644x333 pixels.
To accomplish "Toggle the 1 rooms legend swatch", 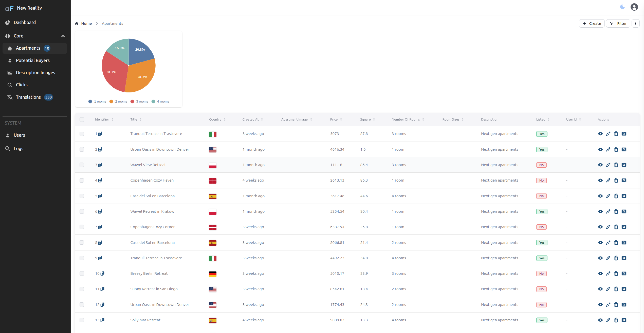I will tap(90, 102).
